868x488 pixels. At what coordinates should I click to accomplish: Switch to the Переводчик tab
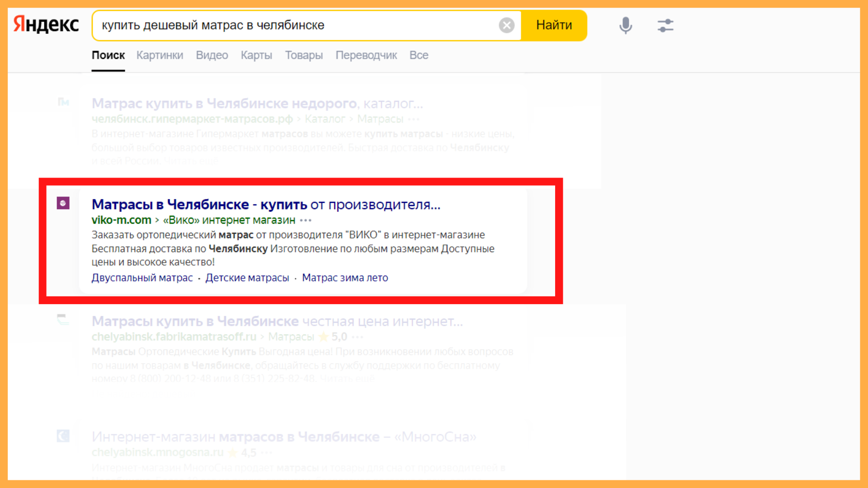point(366,55)
